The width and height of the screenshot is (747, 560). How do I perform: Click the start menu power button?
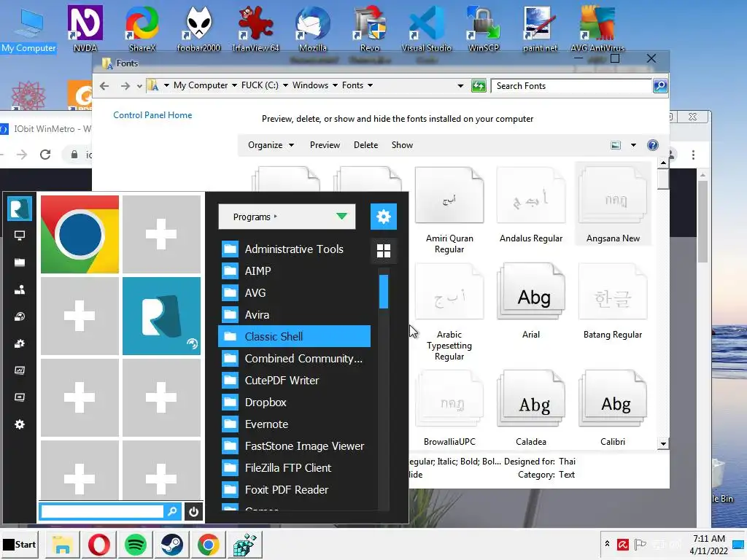click(x=193, y=512)
